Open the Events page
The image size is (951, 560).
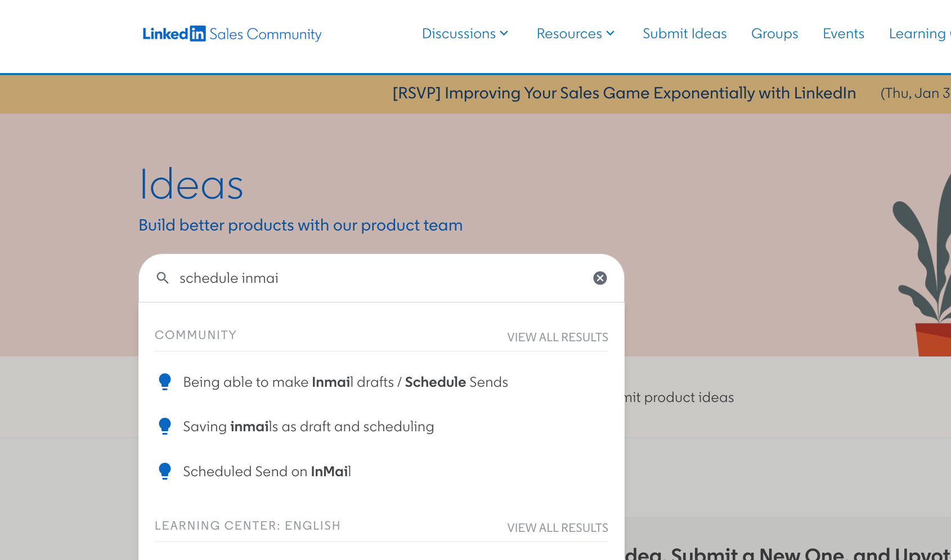pos(844,34)
